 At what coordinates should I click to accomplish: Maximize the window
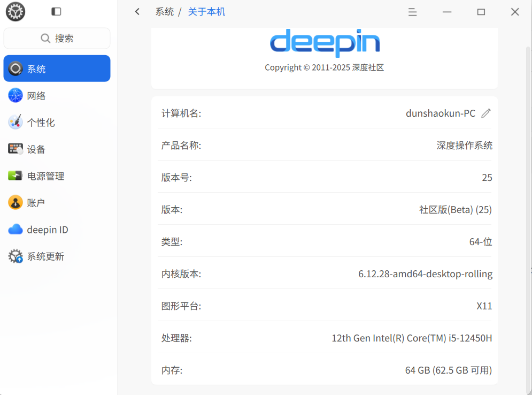coord(481,12)
